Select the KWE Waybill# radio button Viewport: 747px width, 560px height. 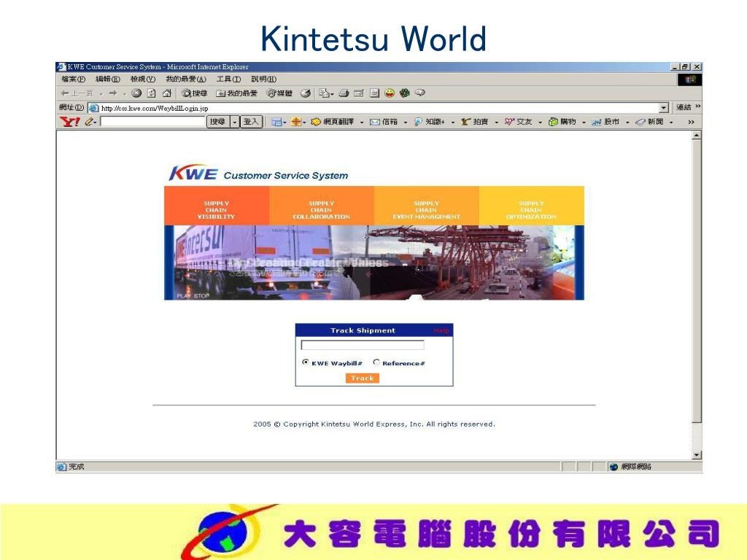306,362
